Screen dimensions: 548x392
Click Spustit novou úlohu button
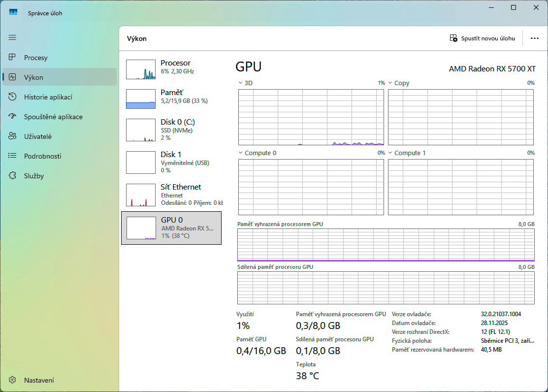[483, 38]
